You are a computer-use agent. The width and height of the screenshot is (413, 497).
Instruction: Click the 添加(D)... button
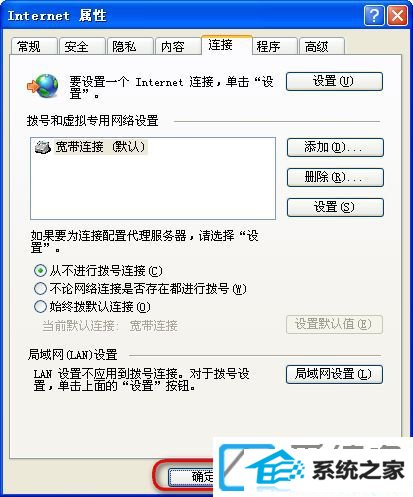335,147
